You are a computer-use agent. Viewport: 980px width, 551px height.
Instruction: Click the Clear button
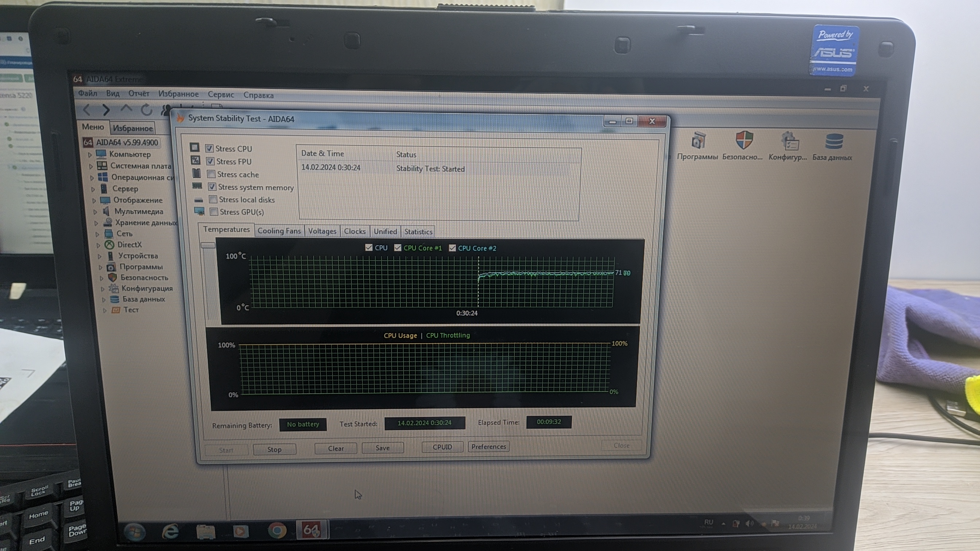336,448
